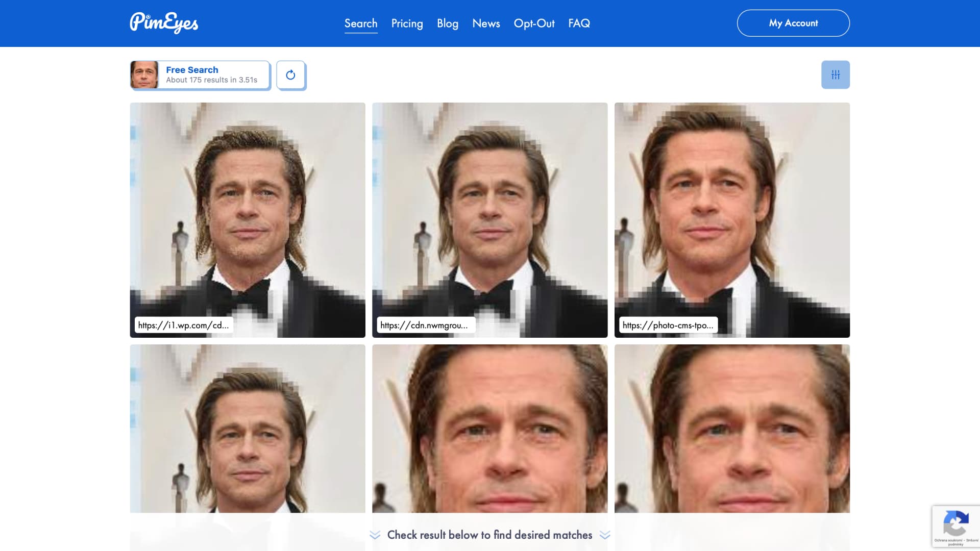Expand the Check result chevron below
Screen dimensions: 980x551
coord(604,535)
